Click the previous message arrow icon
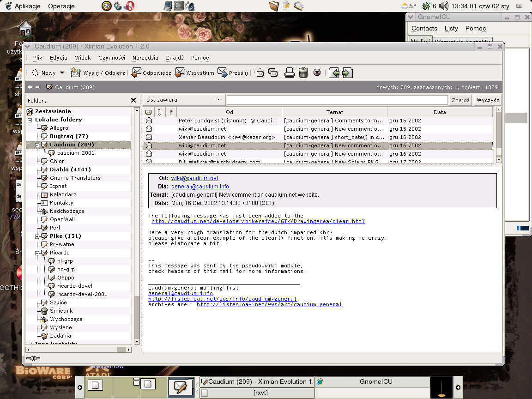 click(334, 73)
